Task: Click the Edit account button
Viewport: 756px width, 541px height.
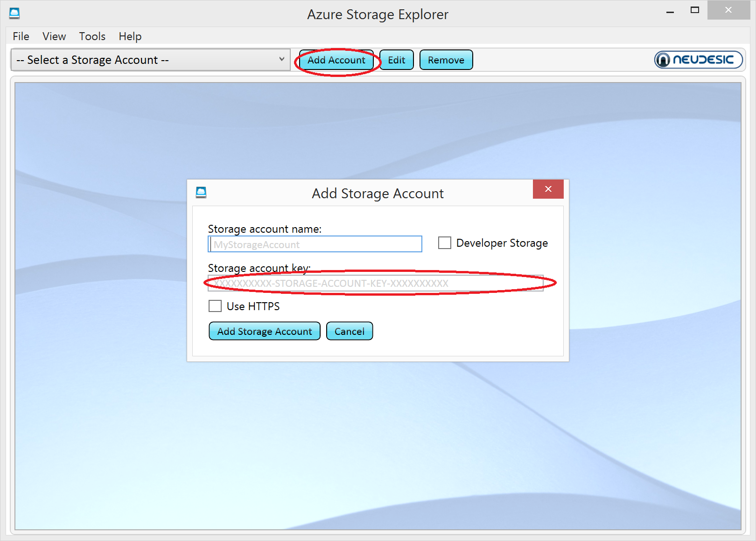Action: [397, 60]
